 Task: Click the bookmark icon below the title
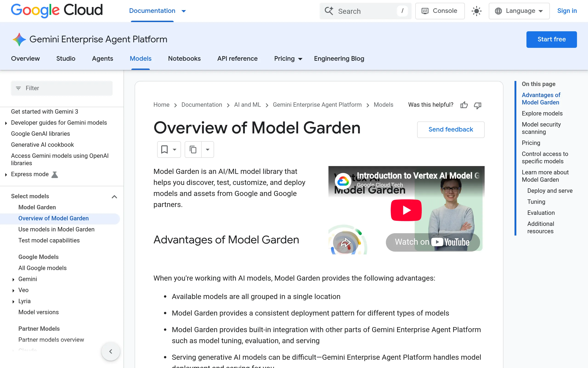164,149
